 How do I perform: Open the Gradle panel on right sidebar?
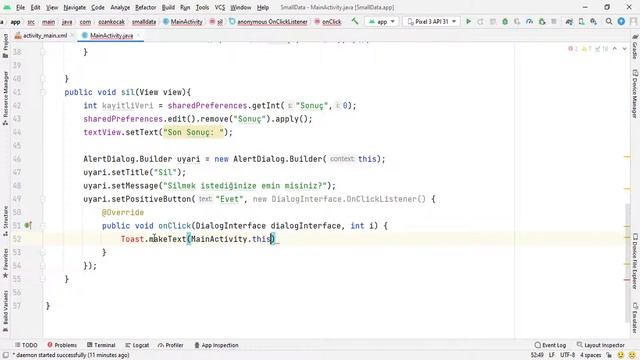click(635, 47)
